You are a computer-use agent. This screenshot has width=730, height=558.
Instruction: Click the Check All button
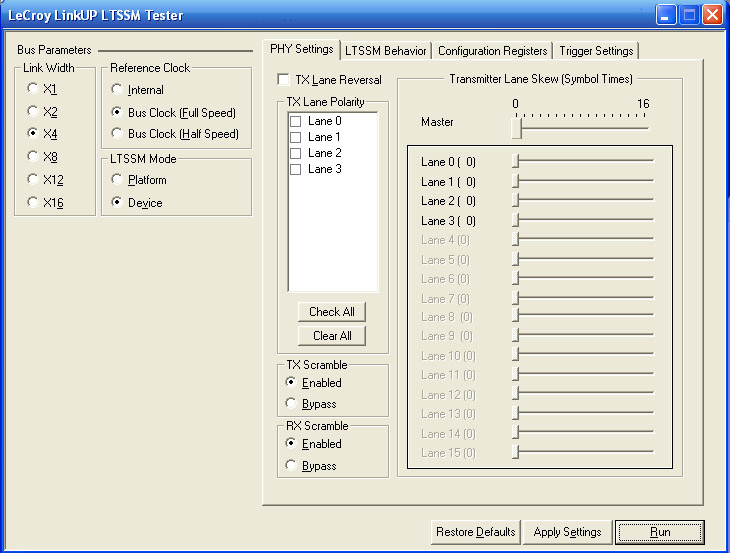point(332,312)
